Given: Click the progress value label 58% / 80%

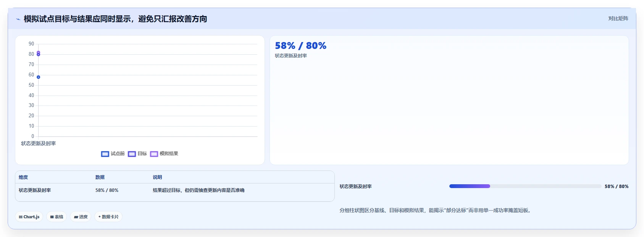Looking at the screenshot, I should coord(617,187).
